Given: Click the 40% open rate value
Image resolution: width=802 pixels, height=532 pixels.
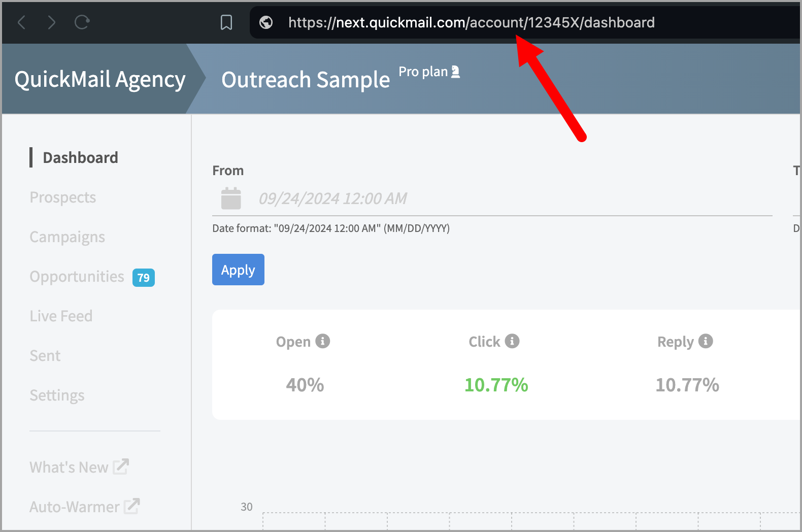Looking at the screenshot, I should tap(305, 385).
